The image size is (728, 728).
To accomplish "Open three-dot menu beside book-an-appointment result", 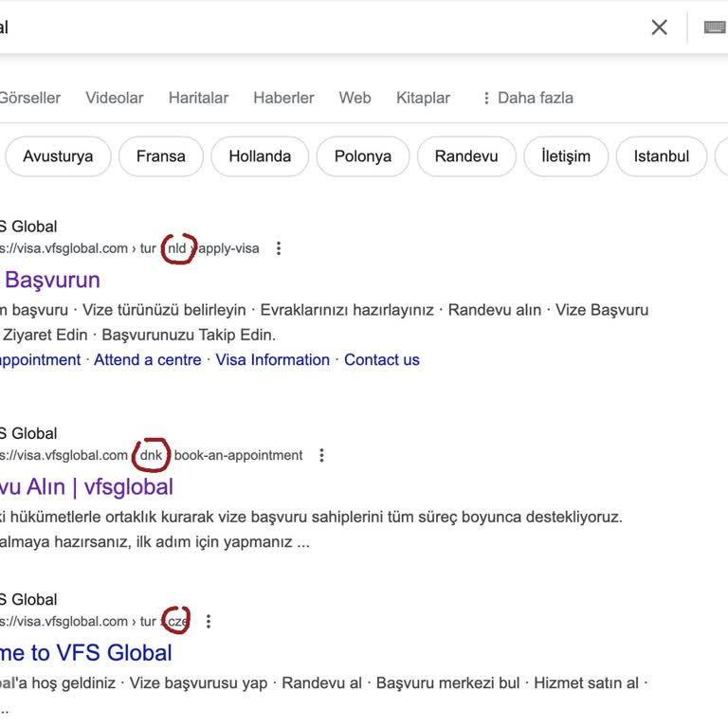I will pos(321,455).
